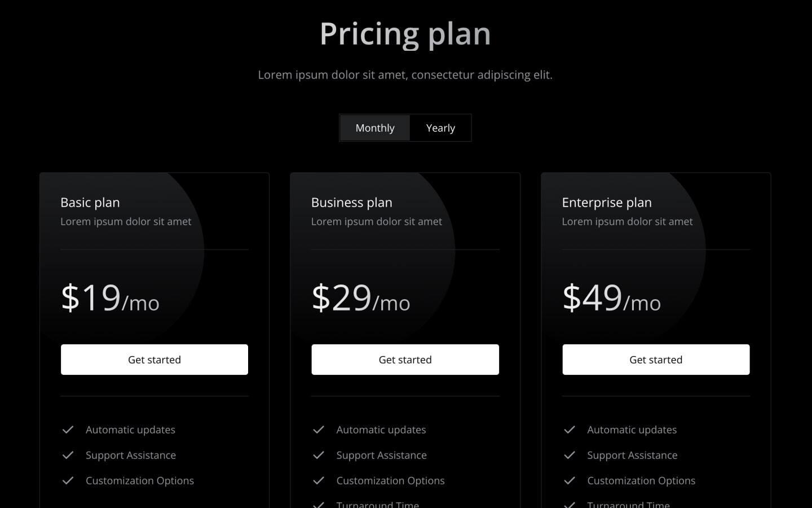Click the $29/mo price in the Business plan

point(361,298)
